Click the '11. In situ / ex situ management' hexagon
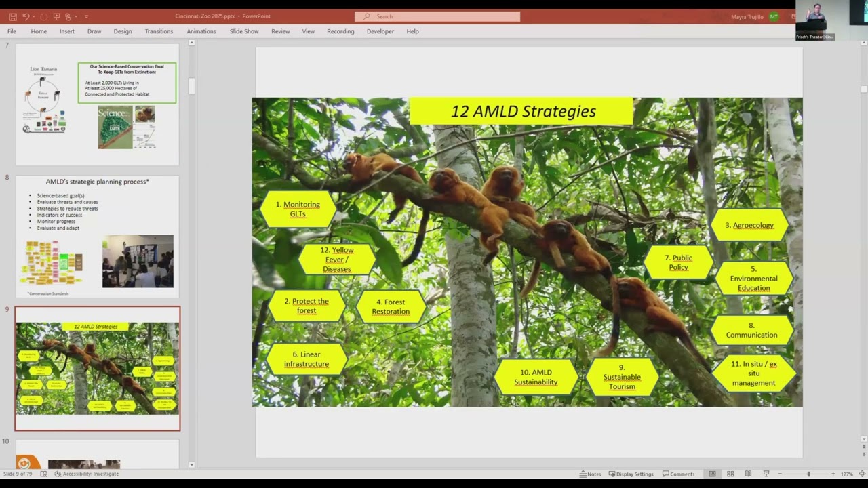Image resolution: width=868 pixels, height=488 pixels. pyautogui.click(x=754, y=373)
